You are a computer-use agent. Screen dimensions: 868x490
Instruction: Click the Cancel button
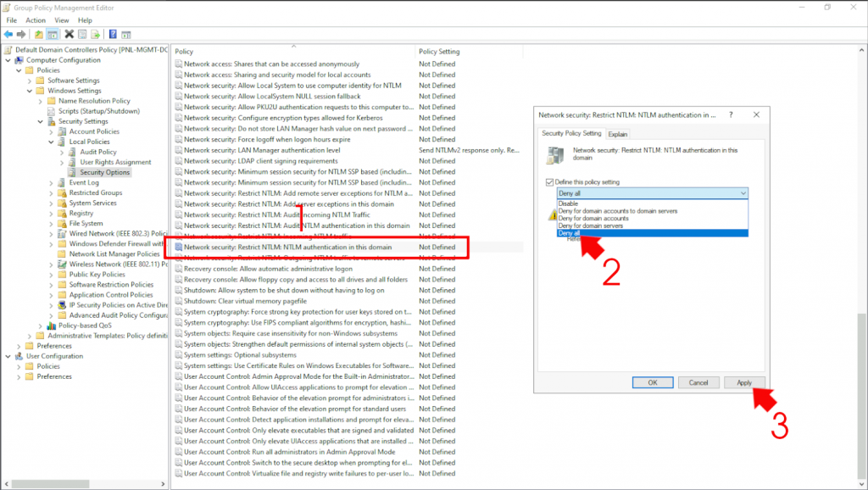pyautogui.click(x=698, y=382)
